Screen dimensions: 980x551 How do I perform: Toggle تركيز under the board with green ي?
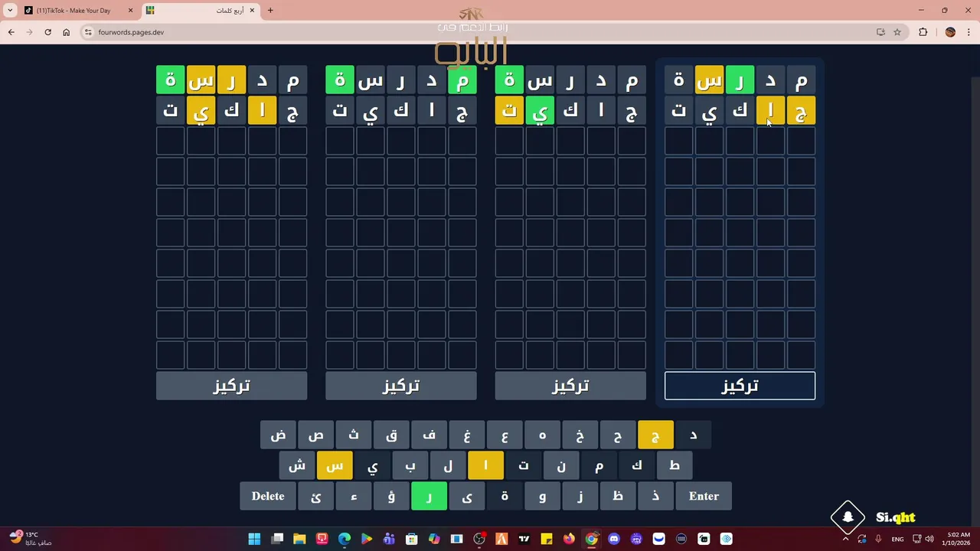(x=570, y=386)
